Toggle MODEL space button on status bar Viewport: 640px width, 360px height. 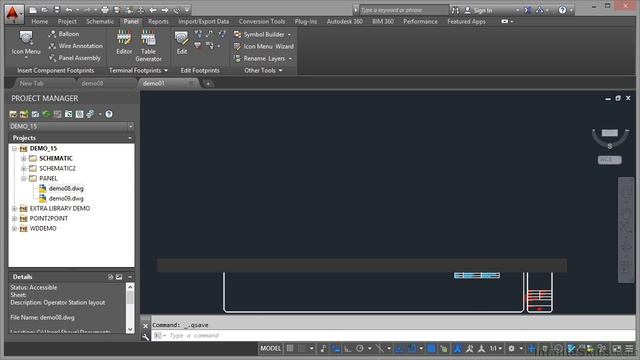point(271,348)
